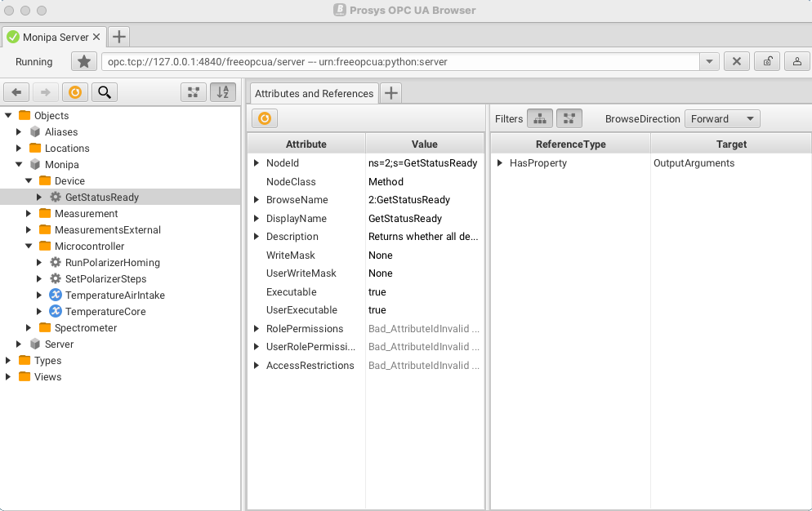Click the server address input field
812x511 pixels.
coord(400,62)
